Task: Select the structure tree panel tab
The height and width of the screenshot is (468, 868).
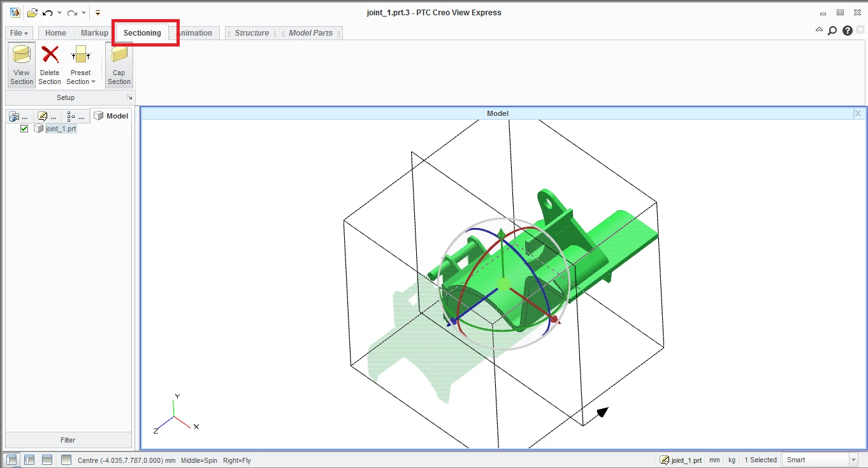Action: 75,116
